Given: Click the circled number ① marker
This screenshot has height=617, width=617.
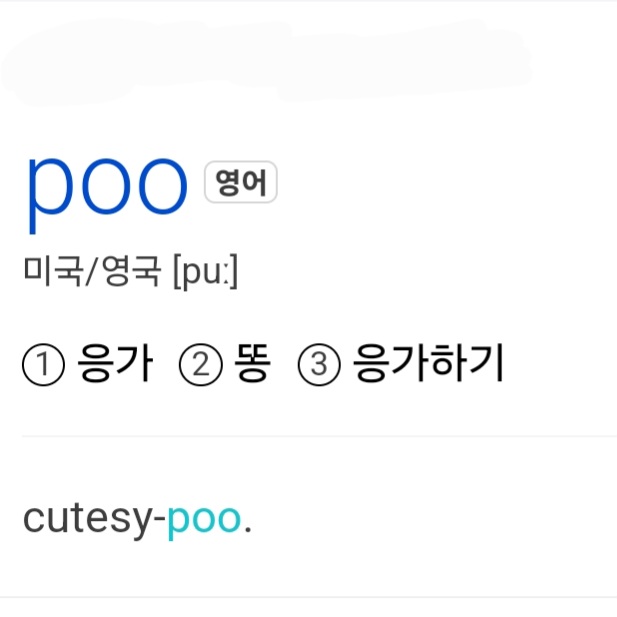Looking at the screenshot, I should [43, 367].
